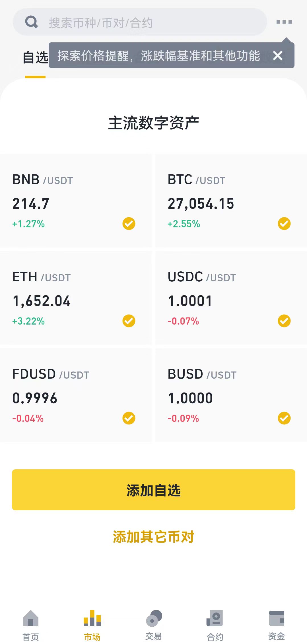Tap the BTC/USDT price 27,054.15
This screenshot has height=644, width=307.
click(x=201, y=204)
